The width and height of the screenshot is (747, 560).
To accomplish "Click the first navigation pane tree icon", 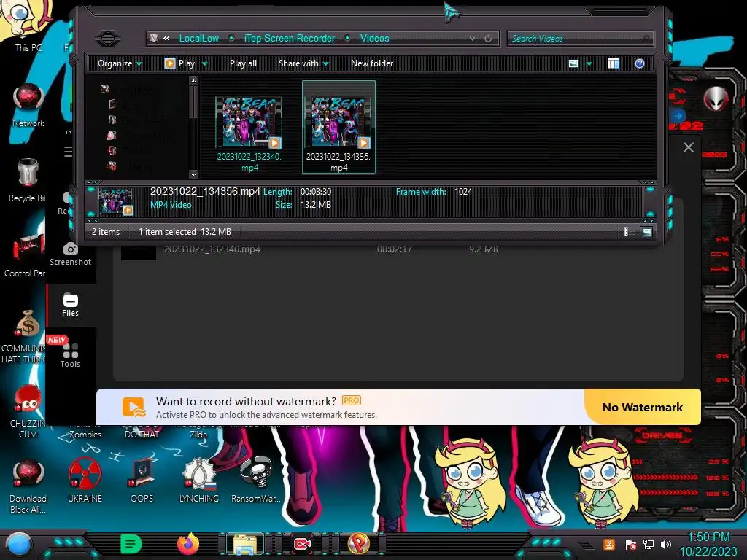I will click(105, 88).
